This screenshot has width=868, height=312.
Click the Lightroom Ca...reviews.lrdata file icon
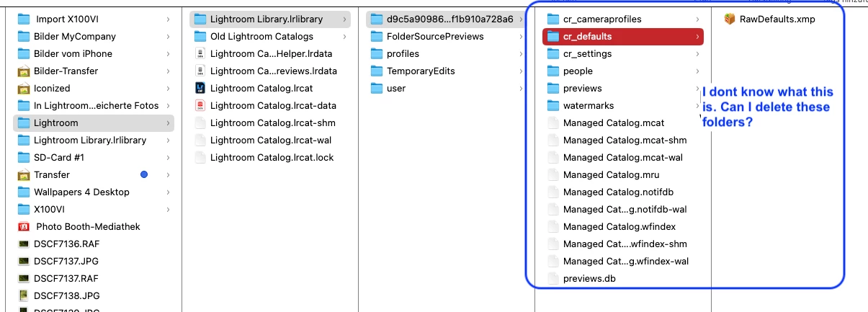point(200,71)
